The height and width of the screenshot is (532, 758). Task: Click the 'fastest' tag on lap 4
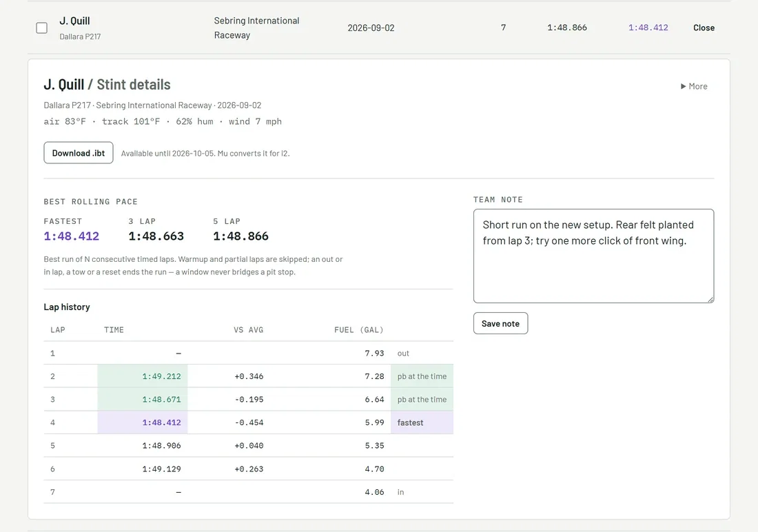(411, 422)
